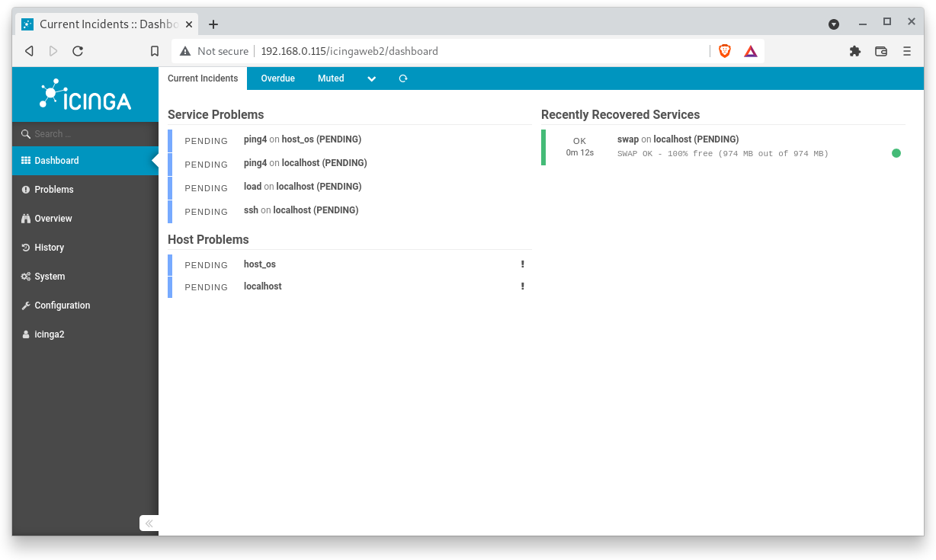Open the browser menu with the hamburger icon
Viewport: 936px width, 560px height.
click(x=907, y=51)
